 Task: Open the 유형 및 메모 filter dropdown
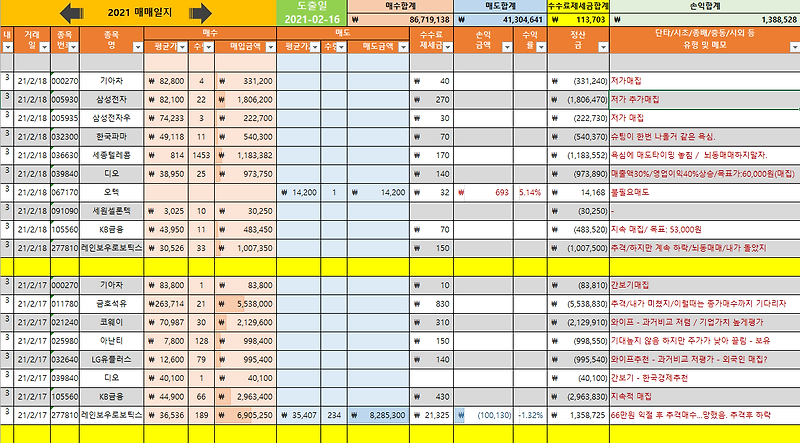(x=794, y=47)
